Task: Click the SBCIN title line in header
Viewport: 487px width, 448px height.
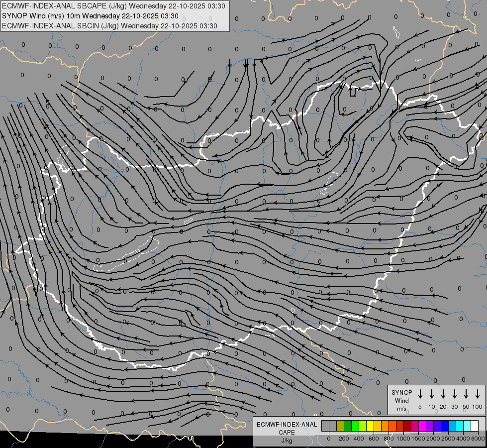Action: tap(109, 26)
